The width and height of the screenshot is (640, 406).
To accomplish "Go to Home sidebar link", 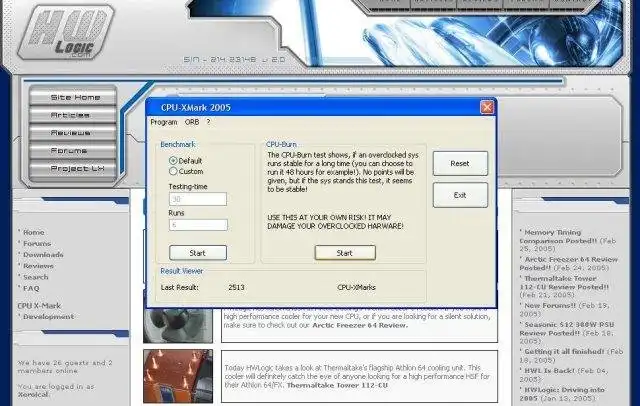I will click(x=33, y=232).
